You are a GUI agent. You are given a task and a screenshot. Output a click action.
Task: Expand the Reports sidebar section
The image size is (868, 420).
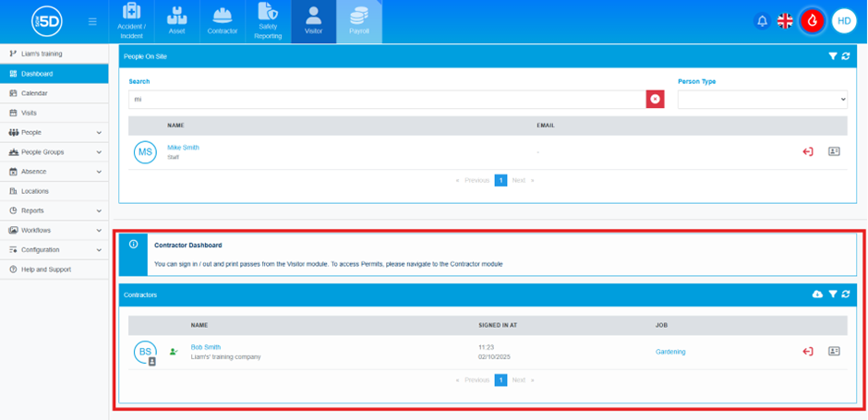[54, 210]
